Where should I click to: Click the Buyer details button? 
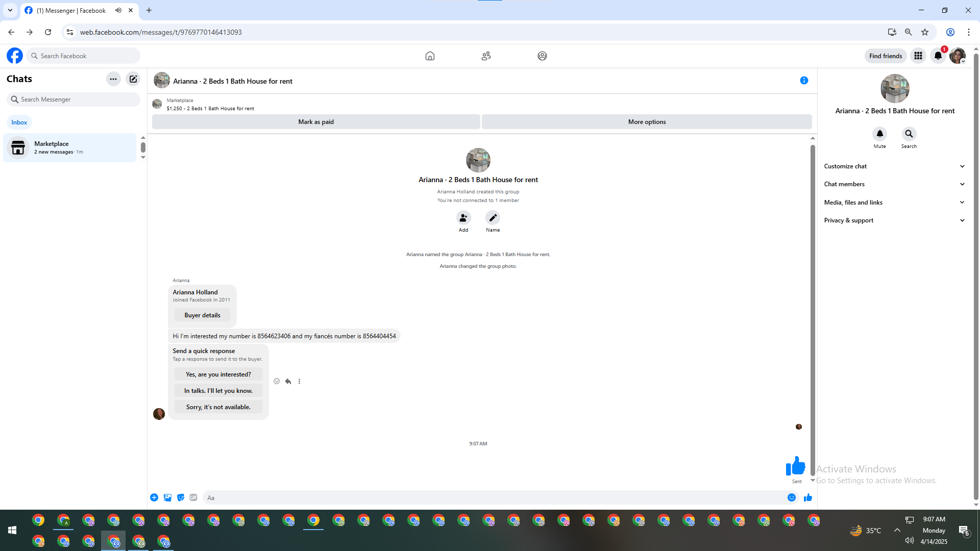pos(202,315)
